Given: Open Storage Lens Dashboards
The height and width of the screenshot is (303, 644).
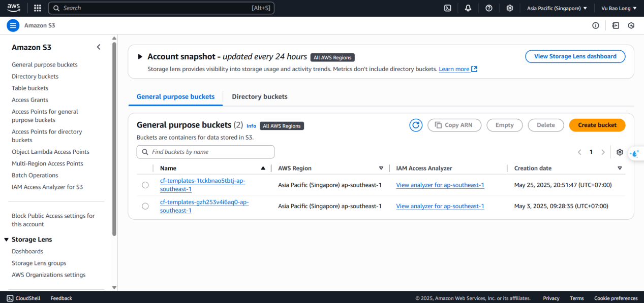Looking at the screenshot, I should click(x=27, y=251).
